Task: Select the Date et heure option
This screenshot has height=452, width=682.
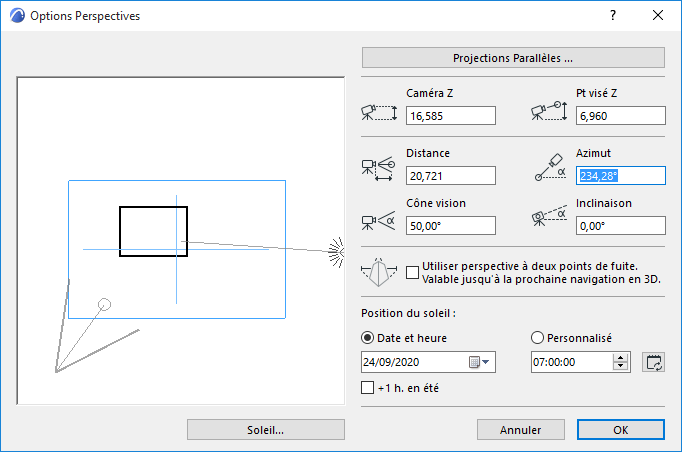Action: click(367, 338)
